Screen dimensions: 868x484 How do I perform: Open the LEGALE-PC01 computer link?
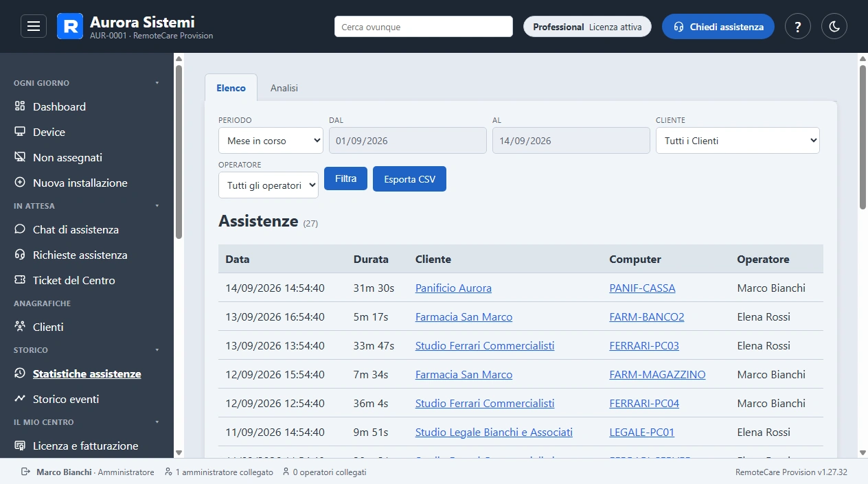pos(642,433)
